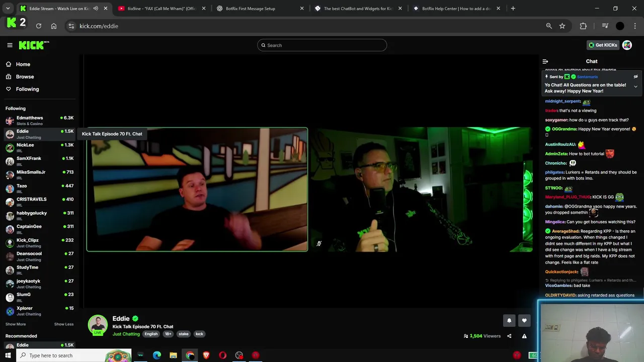Click the kick tag
Image resolution: width=644 pixels, height=362 pixels.
[x=199, y=334]
